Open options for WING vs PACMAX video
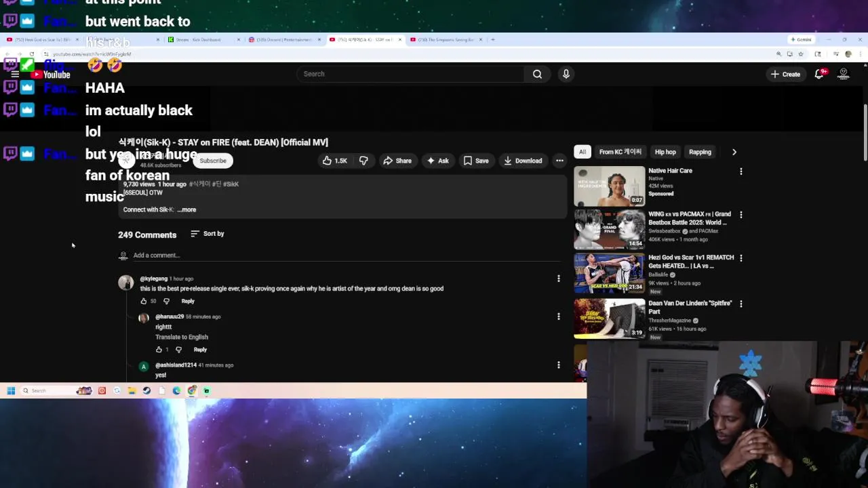This screenshot has height=488, width=868. (741, 215)
